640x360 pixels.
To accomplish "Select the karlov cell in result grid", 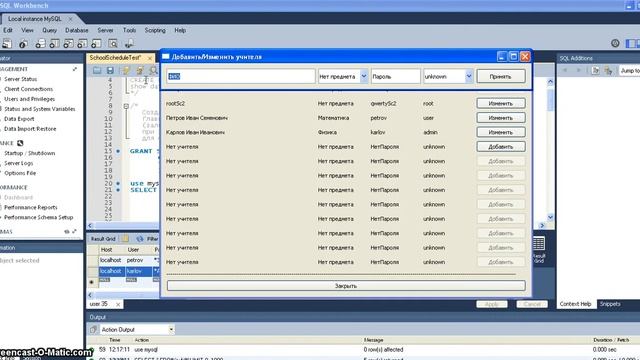I will point(138,271).
